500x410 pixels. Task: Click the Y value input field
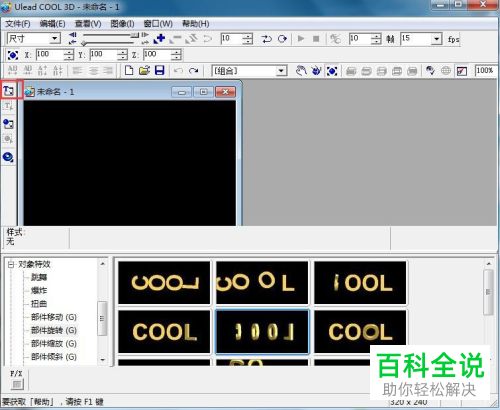[103, 55]
